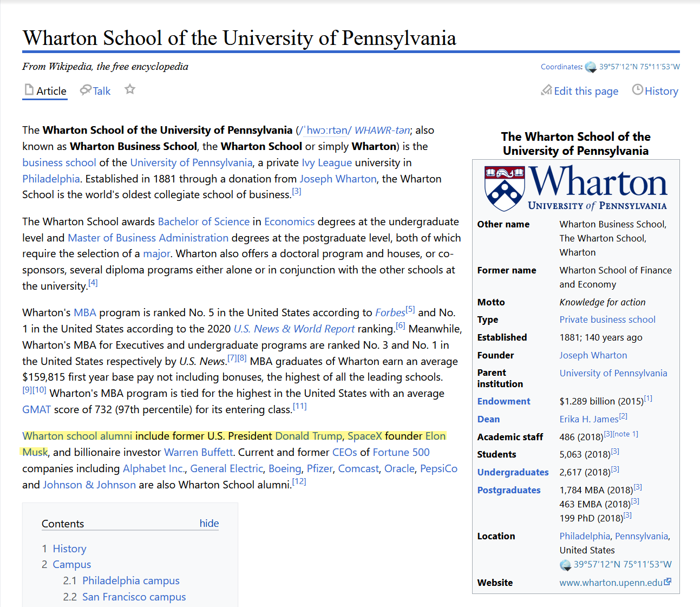Image resolution: width=700 pixels, height=607 pixels.
Task: Go to Campus section in Contents
Action: point(71,564)
